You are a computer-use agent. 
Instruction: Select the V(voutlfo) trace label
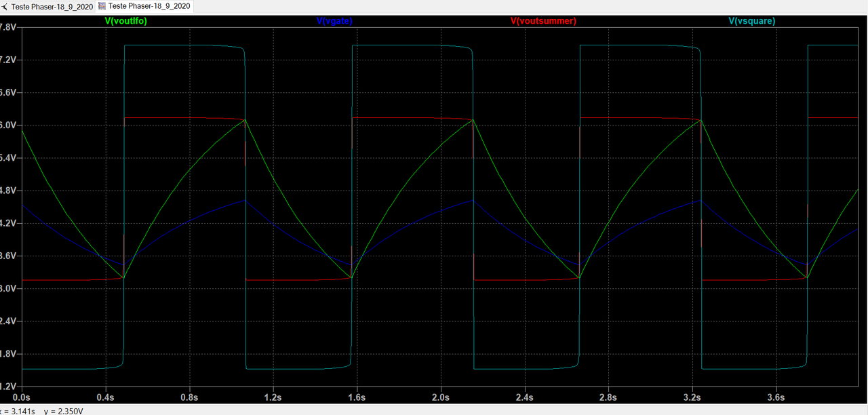(126, 21)
